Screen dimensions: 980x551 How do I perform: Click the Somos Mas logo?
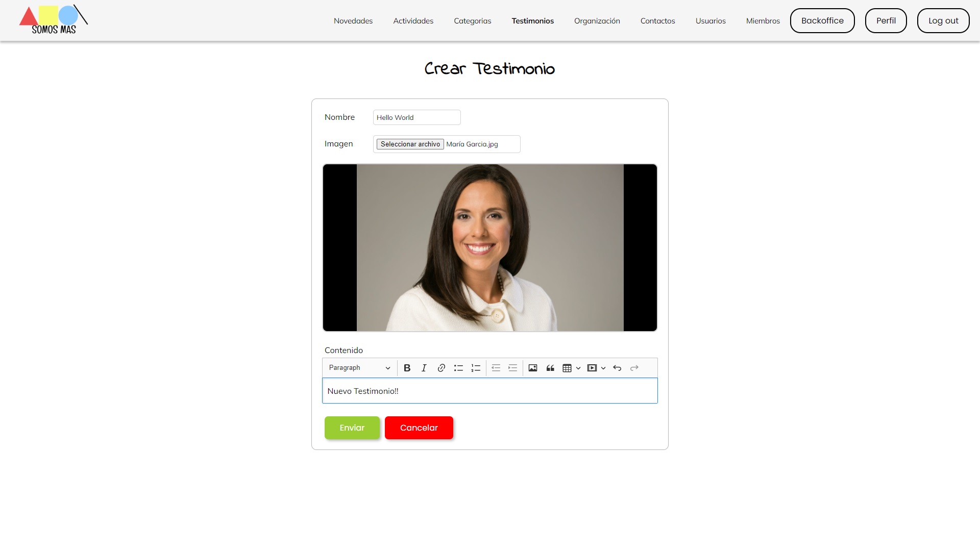(54, 20)
